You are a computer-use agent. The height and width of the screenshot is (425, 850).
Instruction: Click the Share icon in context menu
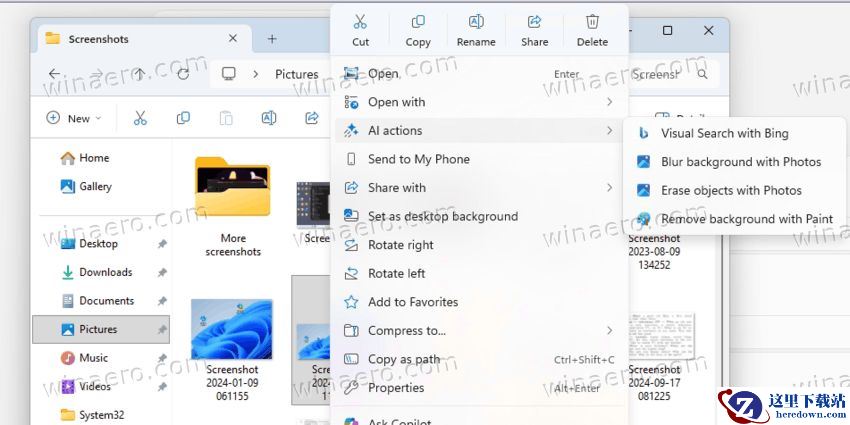[534, 22]
